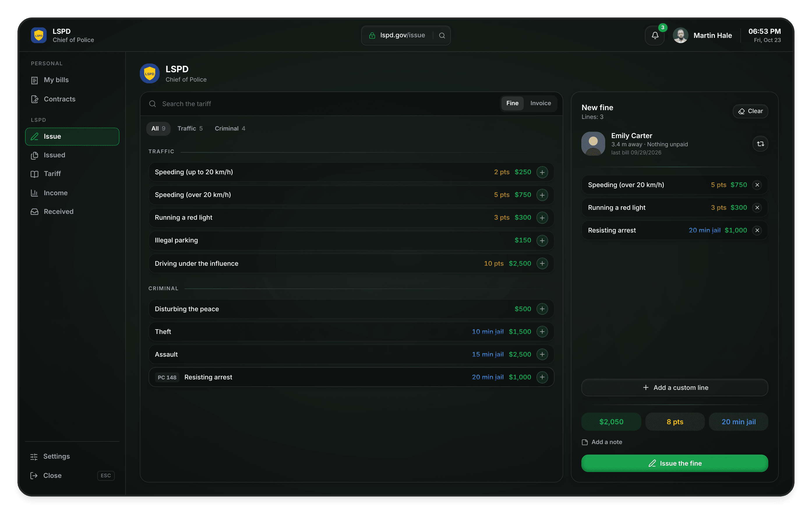Filter by Traffic category
This screenshot has height=514, width=812.
point(190,128)
